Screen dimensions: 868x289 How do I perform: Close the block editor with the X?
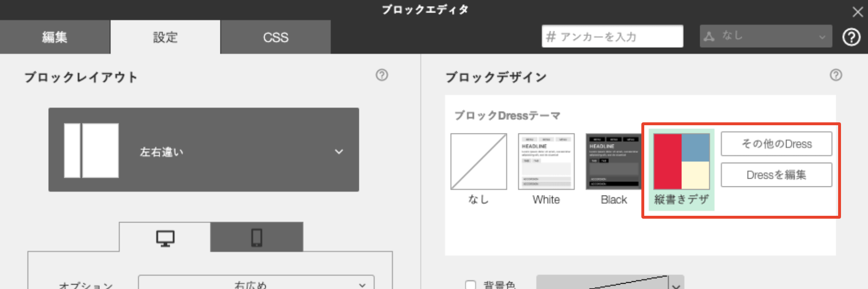point(857,12)
